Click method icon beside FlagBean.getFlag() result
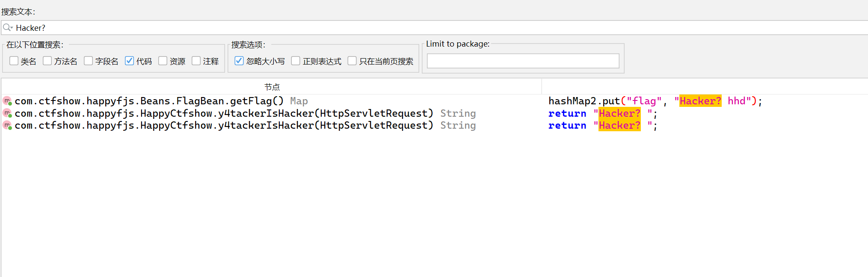 pos(7,101)
